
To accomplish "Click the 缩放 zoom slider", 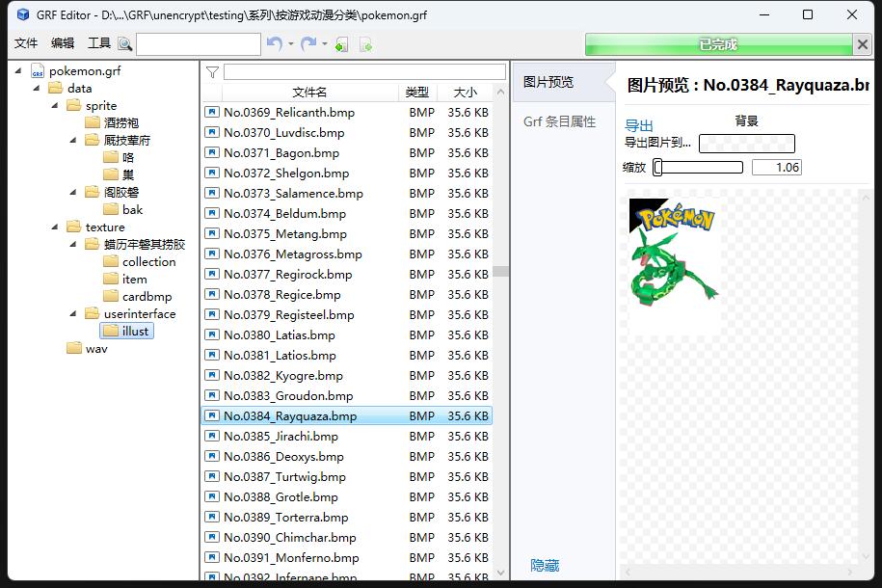I will pos(698,168).
